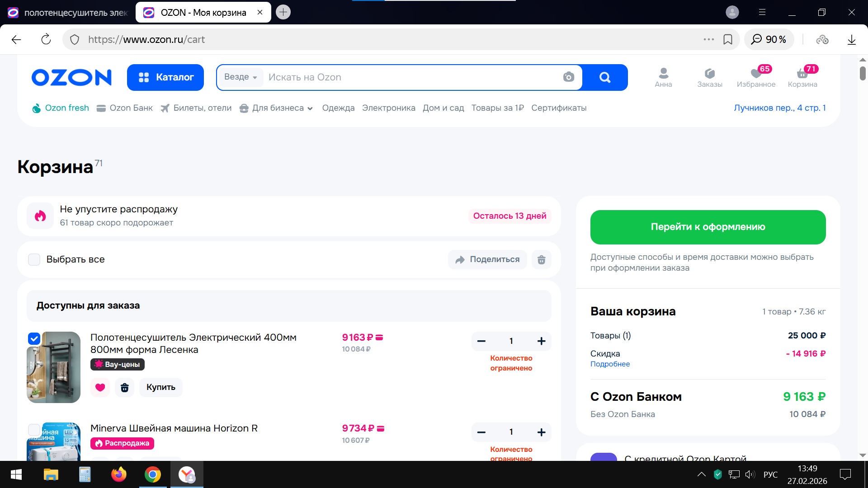The width and height of the screenshot is (868, 488).
Task: Check the Minerva sewing machine checkbox
Action: [x=34, y=429]
